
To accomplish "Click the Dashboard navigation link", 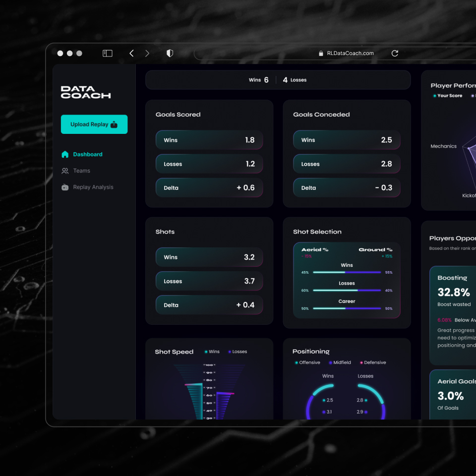I will point(87,154).
